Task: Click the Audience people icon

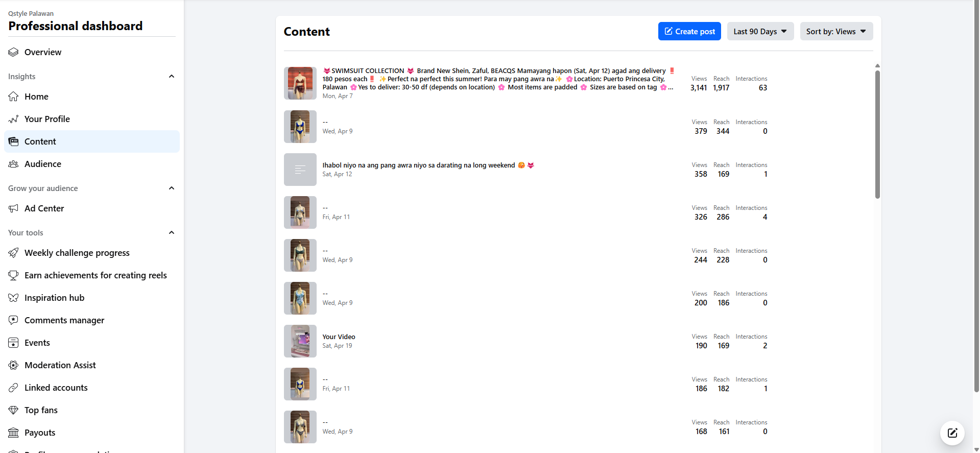Action: (x=13, y=164)
